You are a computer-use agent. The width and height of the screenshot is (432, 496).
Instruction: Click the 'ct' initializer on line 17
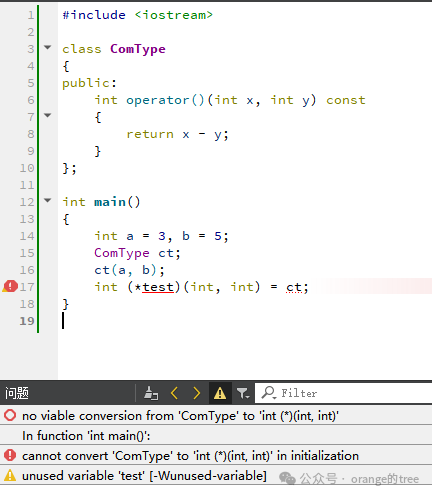click(294, 287)
